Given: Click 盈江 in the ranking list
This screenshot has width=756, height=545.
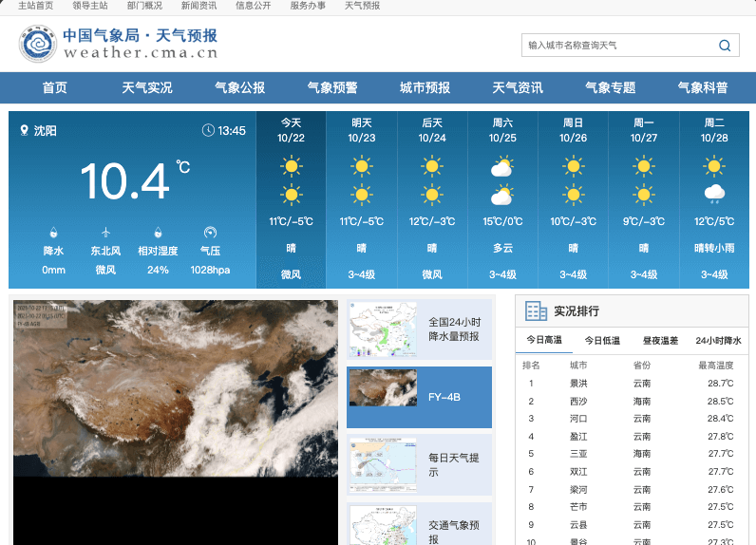Looking at the screenshot, I should pos(578,437).
